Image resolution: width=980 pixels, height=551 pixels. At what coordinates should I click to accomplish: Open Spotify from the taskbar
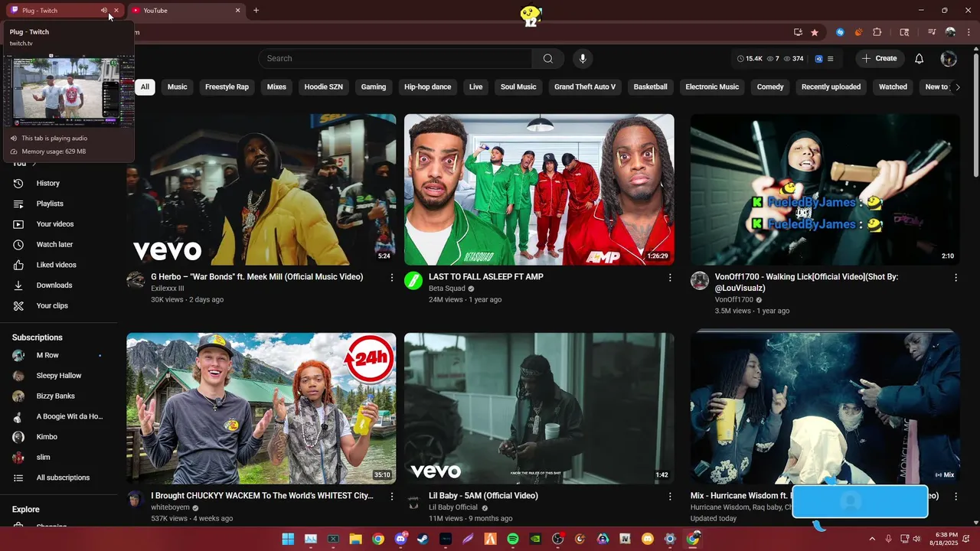tap(513, 539)
